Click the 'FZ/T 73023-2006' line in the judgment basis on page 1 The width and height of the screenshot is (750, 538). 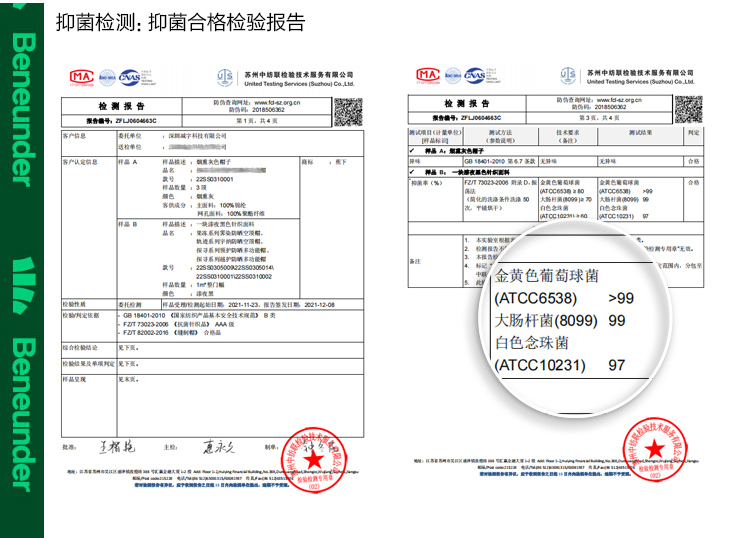pyautogui.click(x=178, y=324)
